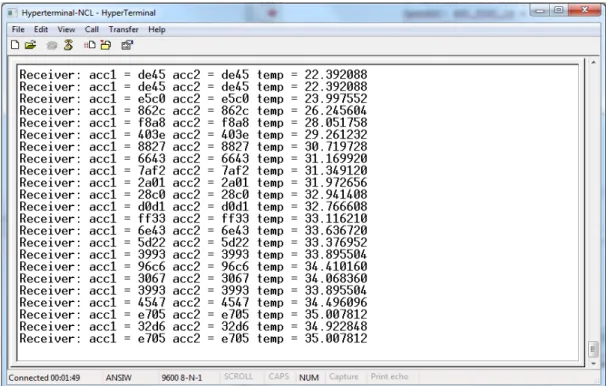Click the HyperTerminal title bar icon

12,13
